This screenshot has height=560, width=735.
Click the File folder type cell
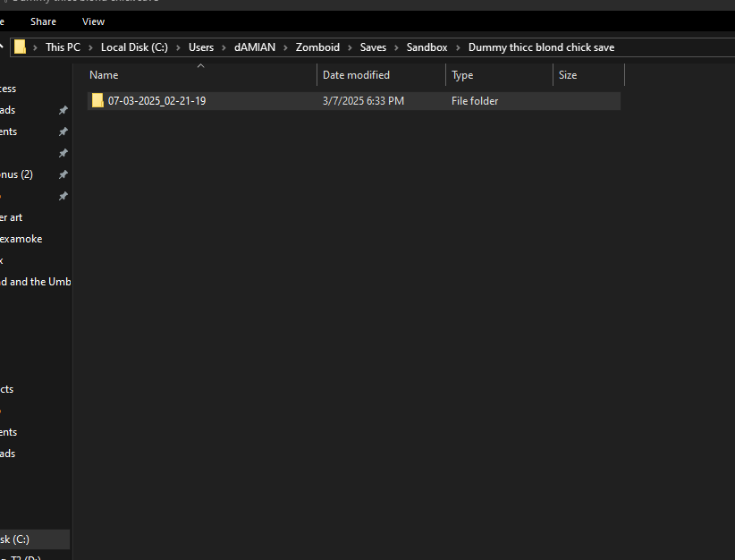[475, 101]
